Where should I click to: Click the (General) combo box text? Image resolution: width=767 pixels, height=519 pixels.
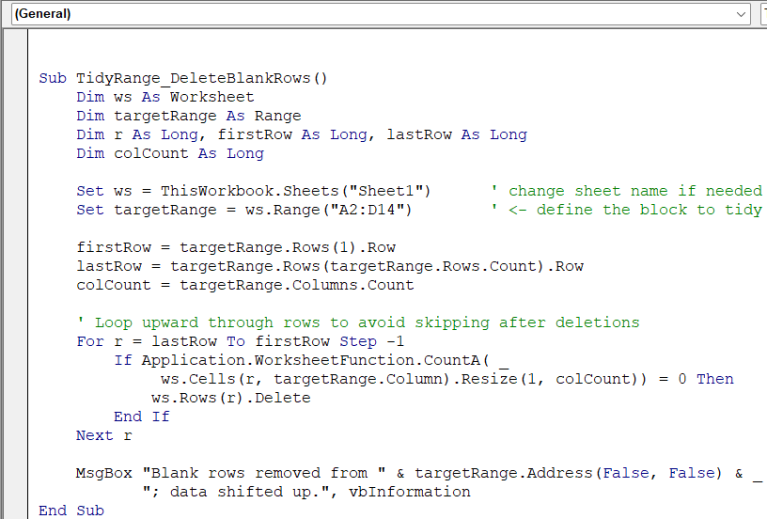coord(43,14)
